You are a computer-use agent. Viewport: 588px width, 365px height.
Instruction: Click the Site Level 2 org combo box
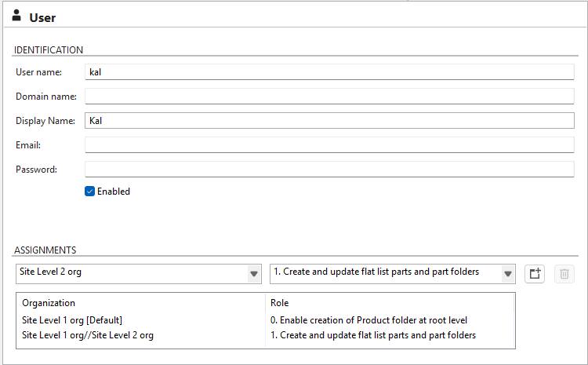coord(129,273)
